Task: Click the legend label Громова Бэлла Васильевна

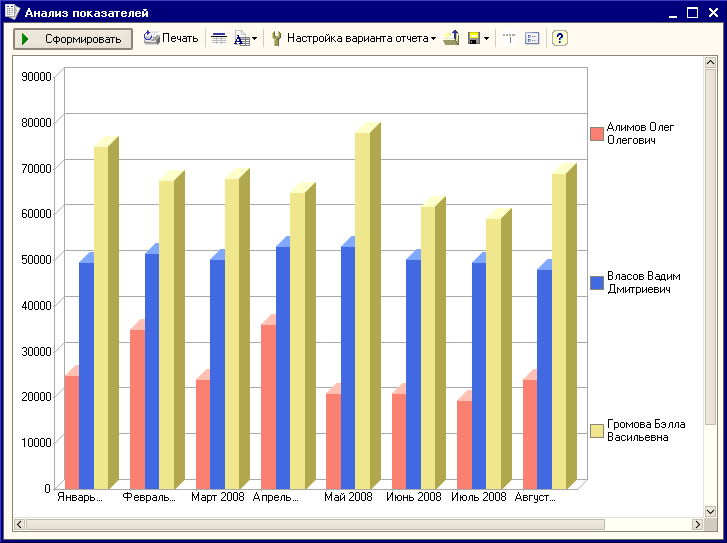Action: 646,431
